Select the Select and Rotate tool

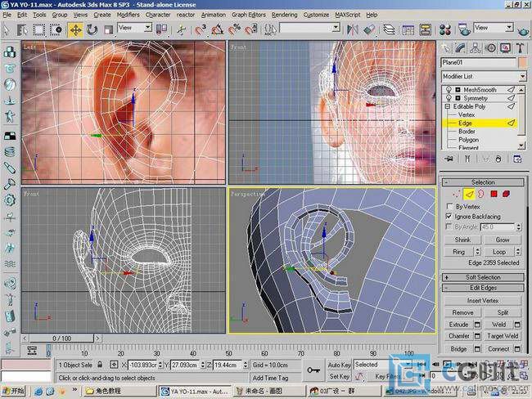(x=92, y=29)
